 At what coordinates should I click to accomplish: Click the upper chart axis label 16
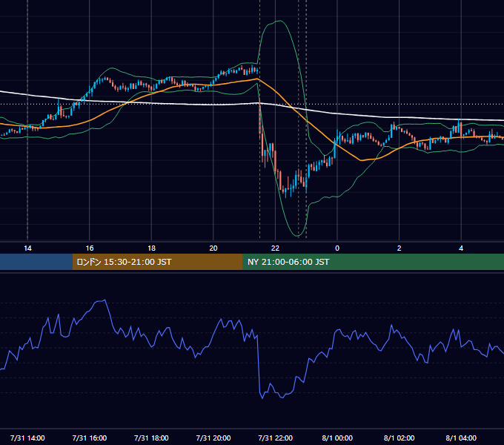point(90,248)
